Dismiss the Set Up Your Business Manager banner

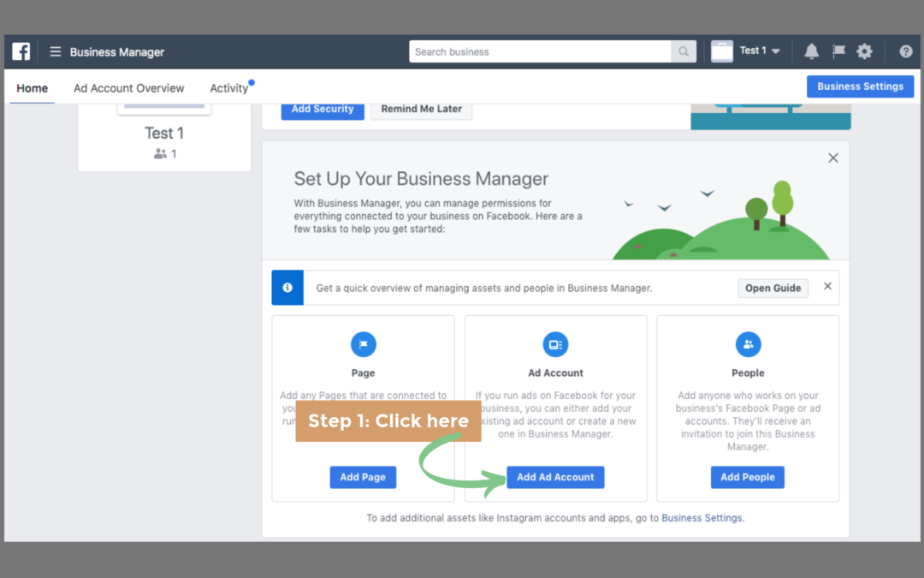click(832, 158)
